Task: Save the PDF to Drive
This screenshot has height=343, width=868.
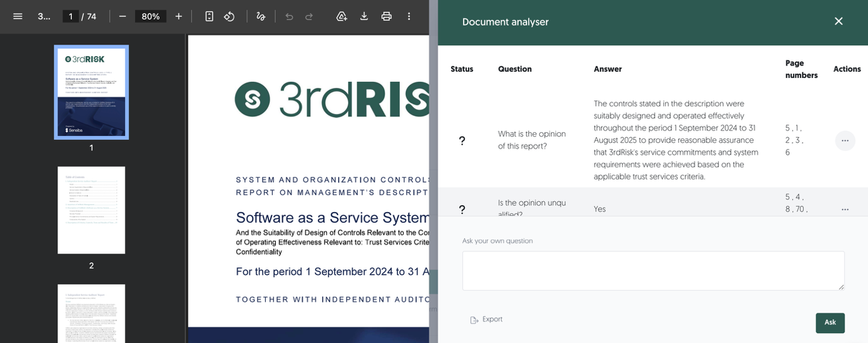Action: (x=342, y=16)
